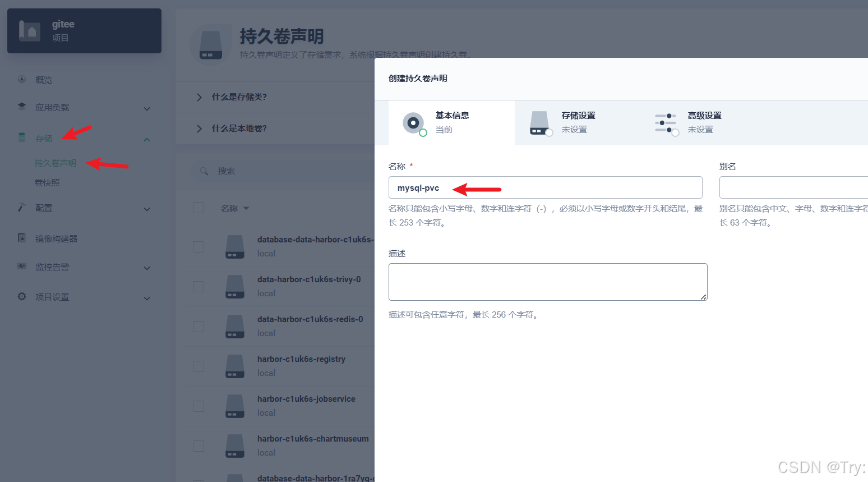Image resolution: width=868 pixels, height=482 pixels.
Task: Check the harbor-c1uk6s-registry checkbox
Action: (198, 366)
